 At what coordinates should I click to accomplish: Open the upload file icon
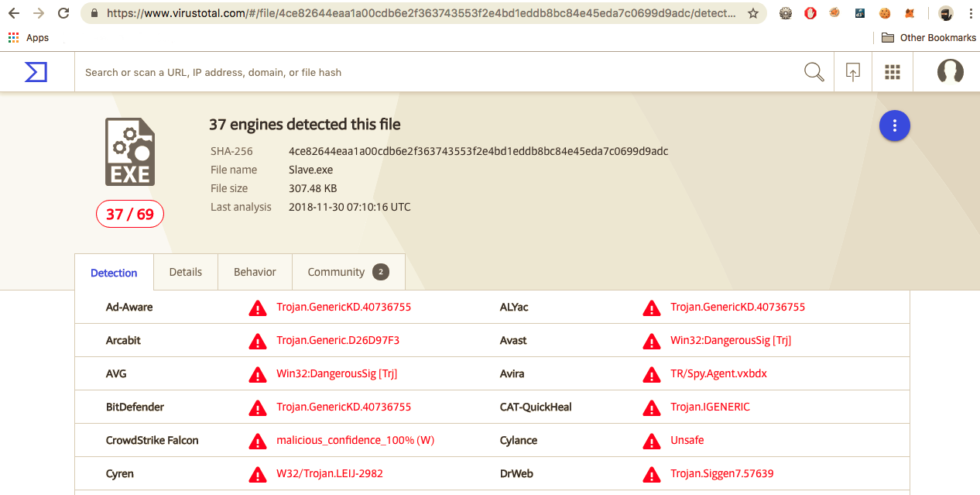[x=852, y=72]
